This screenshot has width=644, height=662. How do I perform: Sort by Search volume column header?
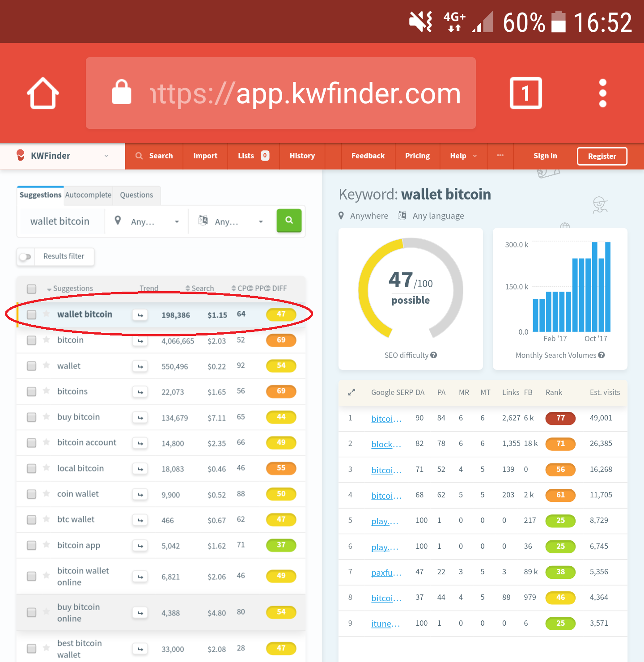click(200, 289)
